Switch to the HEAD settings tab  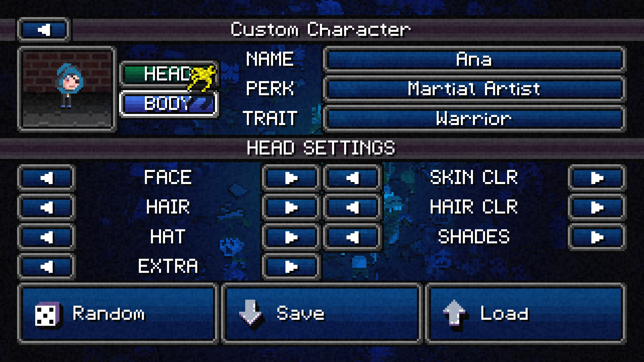(169, 74)
